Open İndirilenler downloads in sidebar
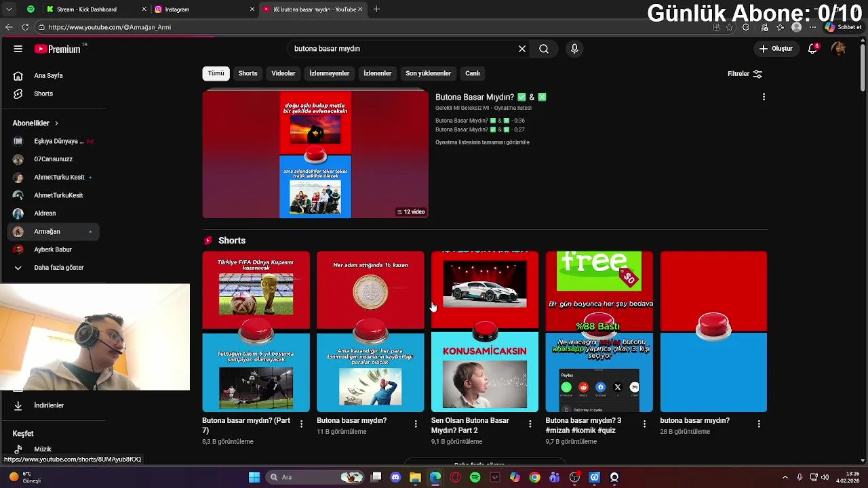868x488 pixels. 53,405
